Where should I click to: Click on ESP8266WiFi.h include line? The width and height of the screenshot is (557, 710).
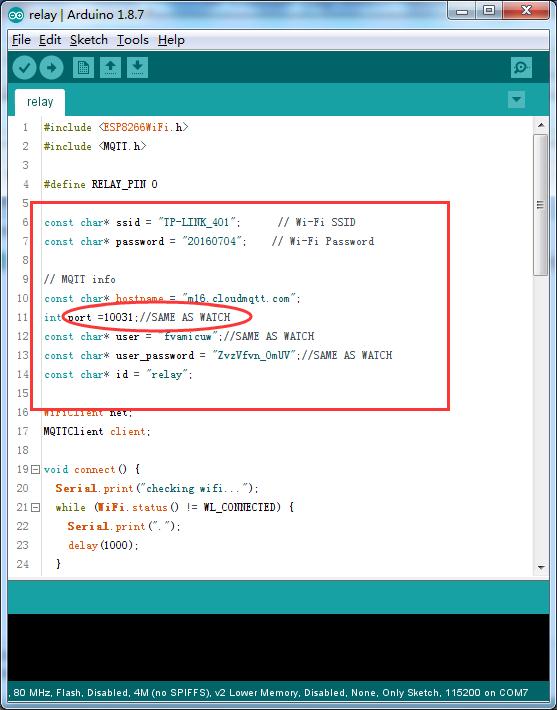pyautogui.click(x=116, y=127)
